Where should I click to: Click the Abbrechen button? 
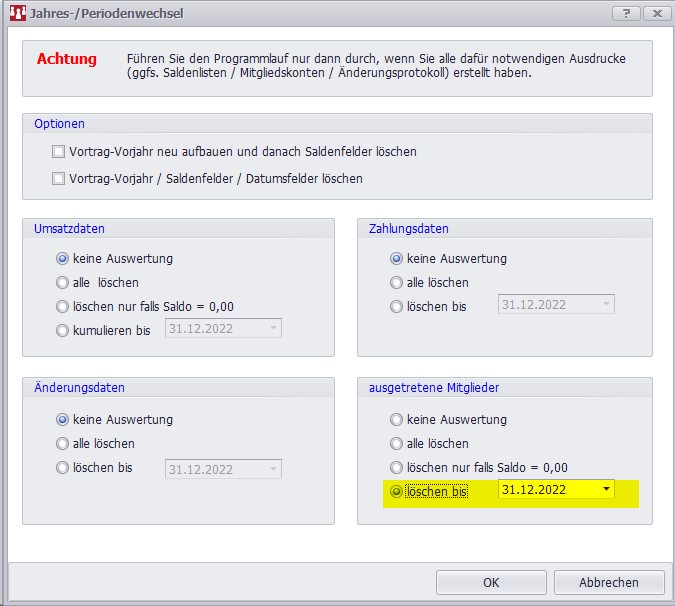click(x=608, y=582)
